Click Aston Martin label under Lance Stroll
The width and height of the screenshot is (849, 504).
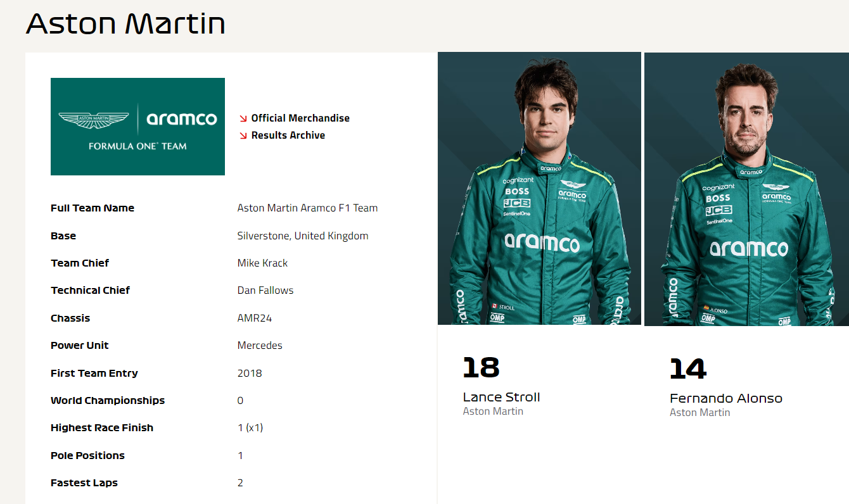pyautogui.click(x=493, y=412)
